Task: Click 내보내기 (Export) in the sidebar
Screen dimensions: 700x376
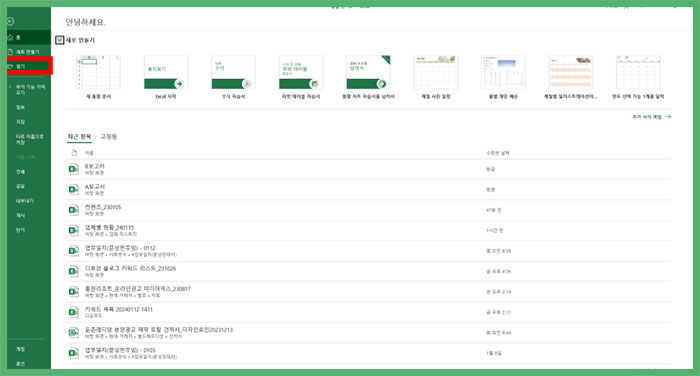Action: pyautogui.click(x=25, y=201)
